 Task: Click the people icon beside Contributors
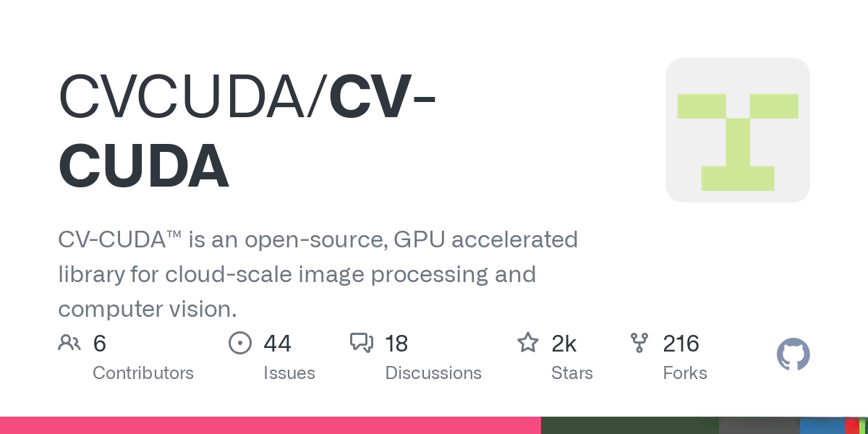69,343
